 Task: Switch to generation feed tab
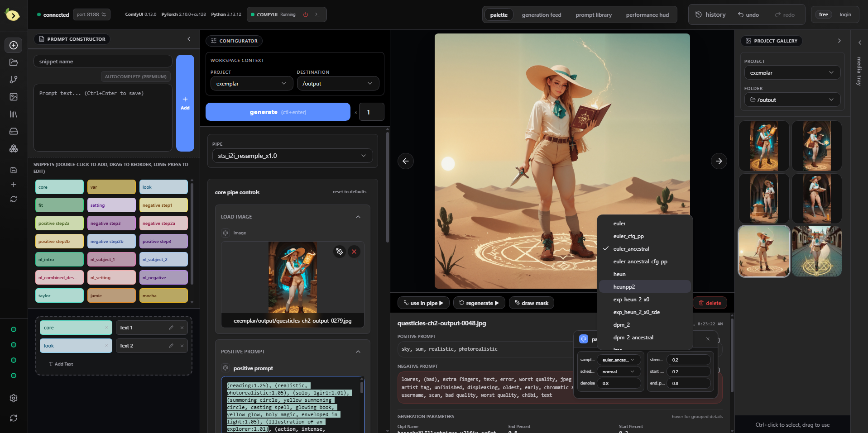(541, 15)
